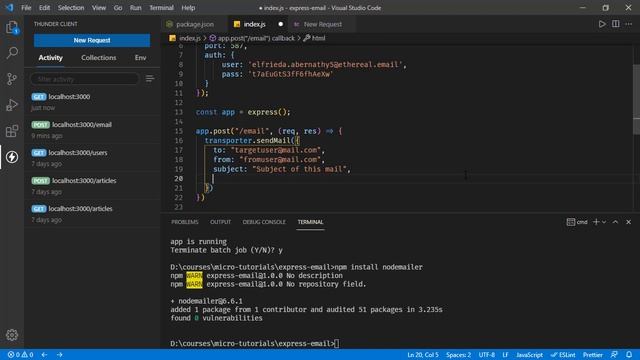This screenshot has height=360, width=640.
Task: Open the activity filter menu icon
Action: tap(150, 78)
